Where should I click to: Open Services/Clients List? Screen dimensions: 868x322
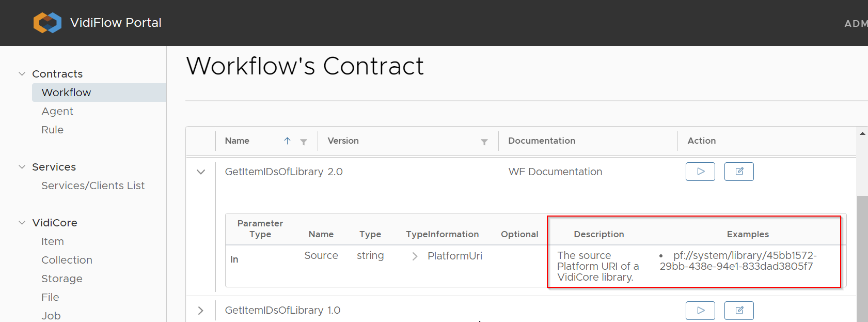(93, 186)
